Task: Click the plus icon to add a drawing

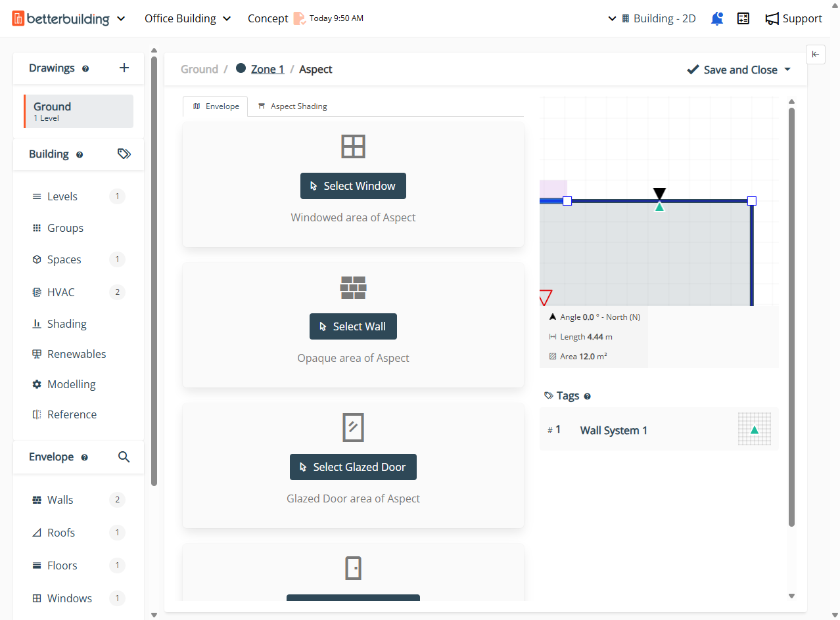Action: [x=124, y=68]
